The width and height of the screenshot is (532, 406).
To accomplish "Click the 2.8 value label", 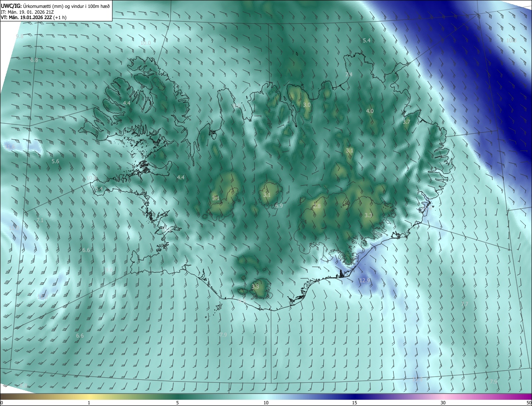I will click(317, 206).
